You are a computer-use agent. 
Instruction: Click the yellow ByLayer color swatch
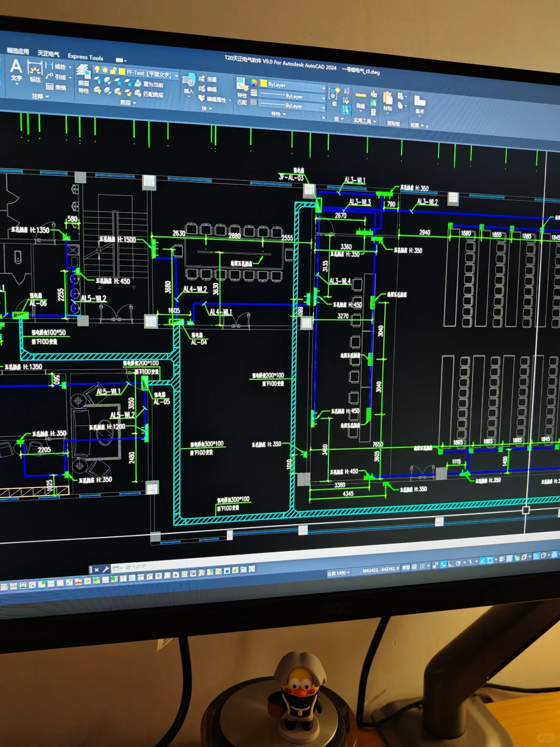point(263,84)
